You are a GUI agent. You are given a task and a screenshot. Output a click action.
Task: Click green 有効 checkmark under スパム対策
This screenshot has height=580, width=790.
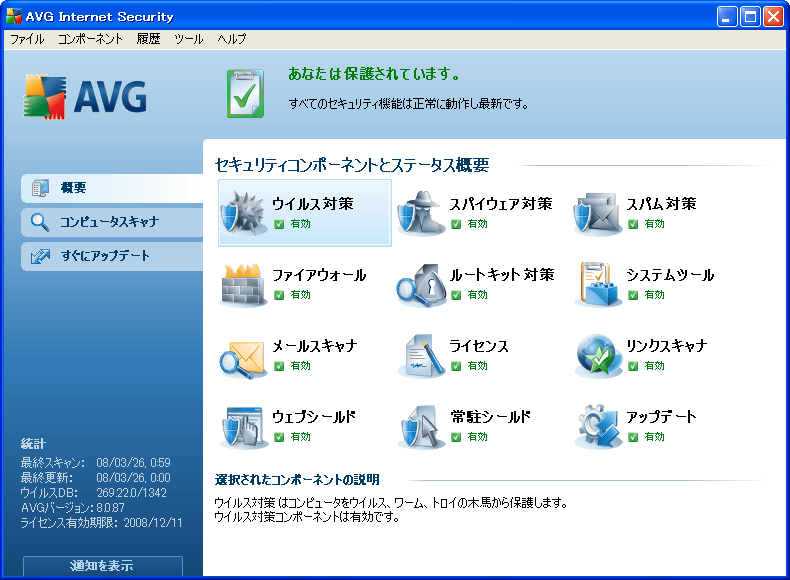633,224
